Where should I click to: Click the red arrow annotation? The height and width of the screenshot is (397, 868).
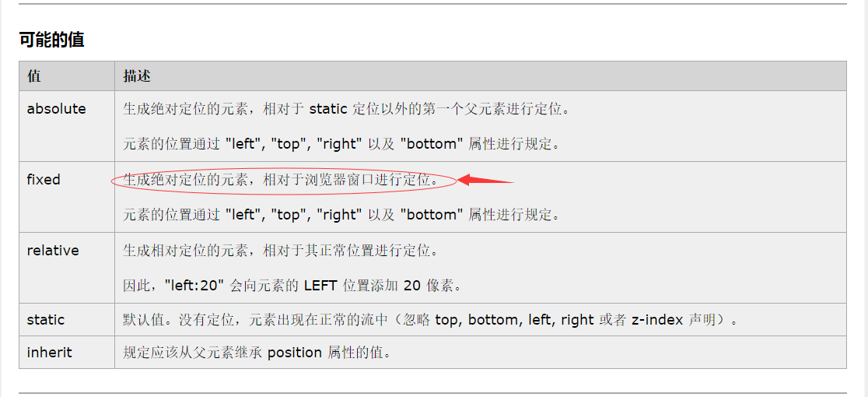pos(486,181)
